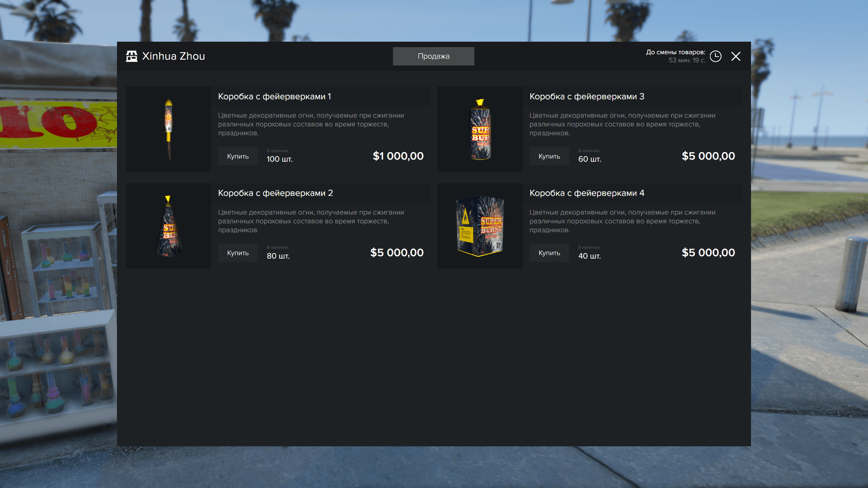Buy Коробка с фейерверками 4
Image resolution: width=868 pixels, height=488 pixels.
(549, 253)
